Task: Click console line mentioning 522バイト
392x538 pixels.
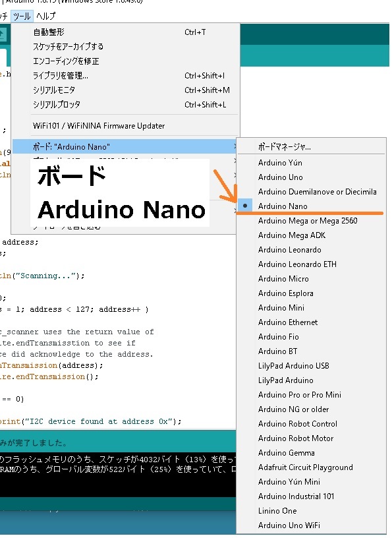Action: [118, 469]
